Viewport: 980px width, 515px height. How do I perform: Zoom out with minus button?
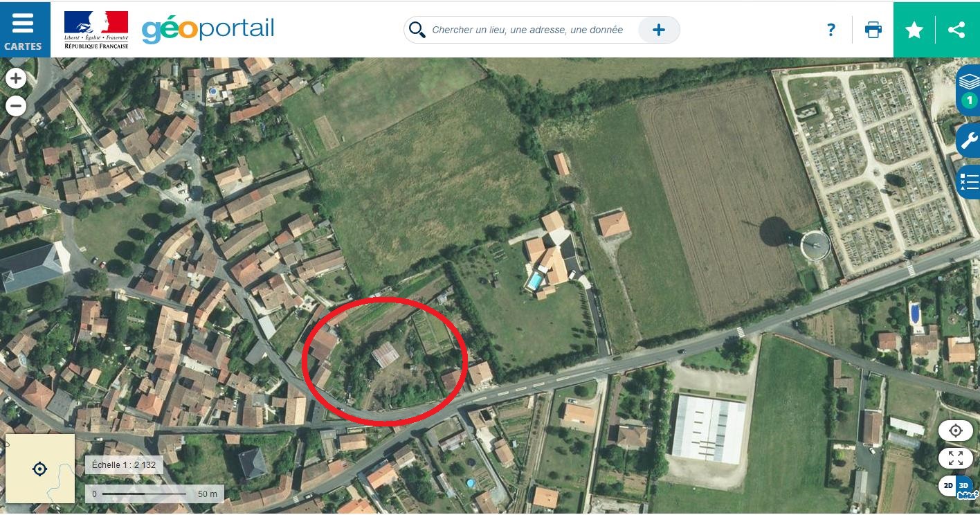coord(16,106)
